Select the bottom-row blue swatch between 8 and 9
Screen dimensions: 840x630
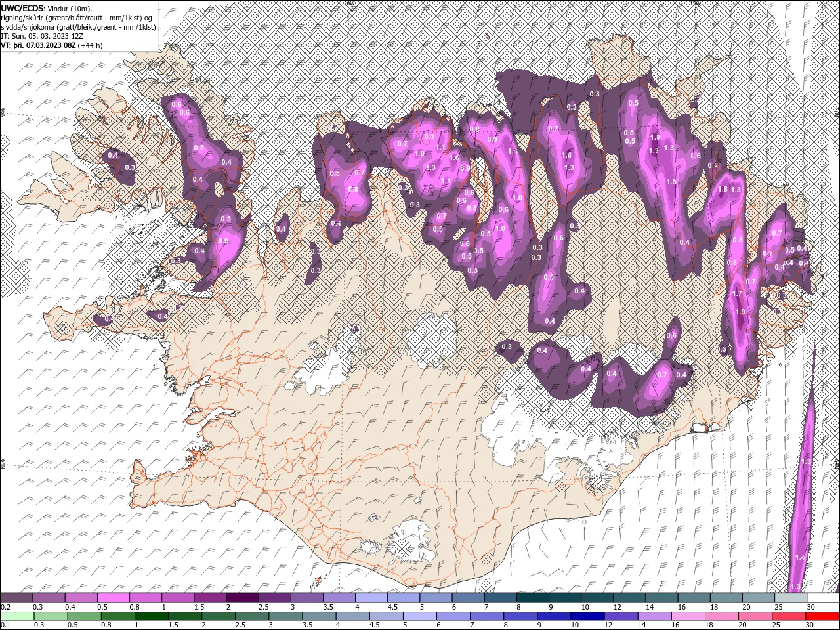click(x=520, y=616)
